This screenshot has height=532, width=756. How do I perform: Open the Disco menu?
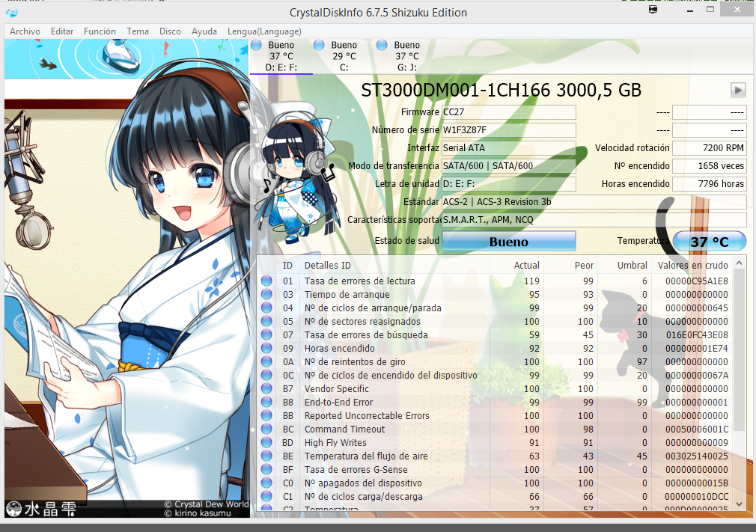click(x=170, y=31)
